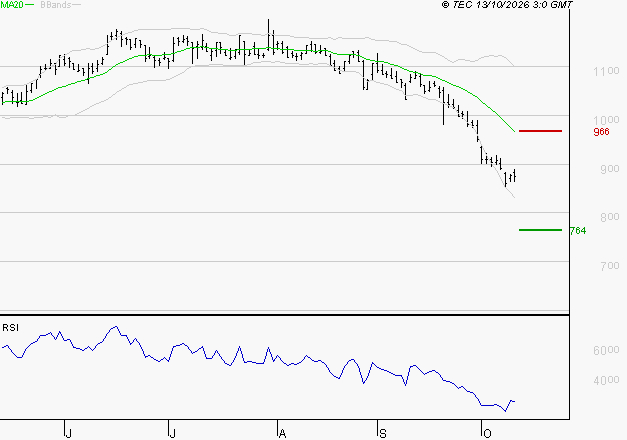The image size is (627, 440).
Task: Click the BBands legend label
Action: [56, 5]
